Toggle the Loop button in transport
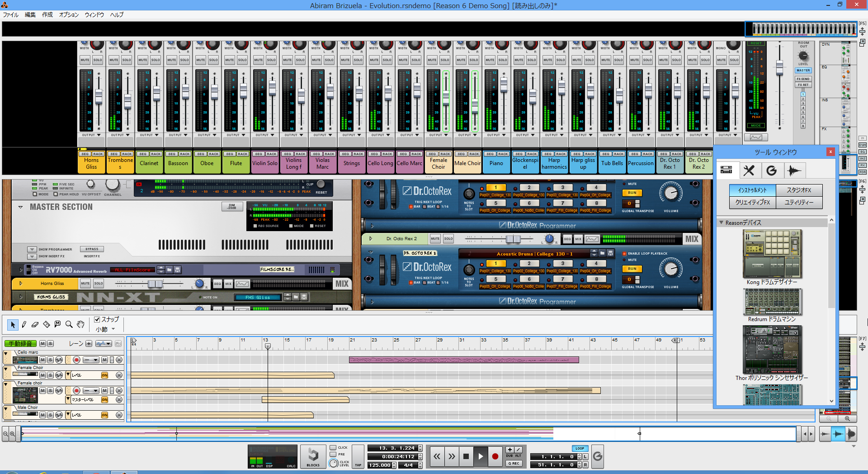Image resolution: width=868 pixels, height=474 pixels. [580, 449]
